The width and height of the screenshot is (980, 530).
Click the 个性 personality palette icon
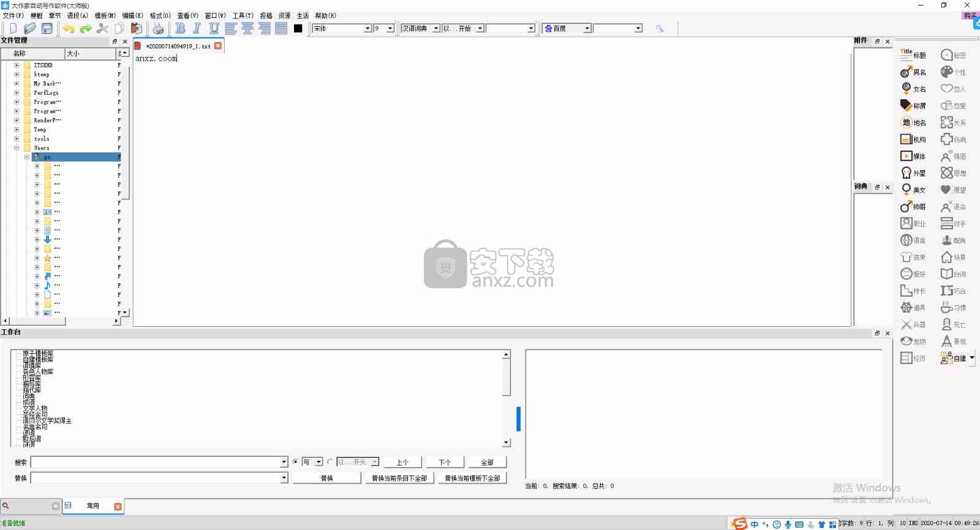tap(953, 72)
